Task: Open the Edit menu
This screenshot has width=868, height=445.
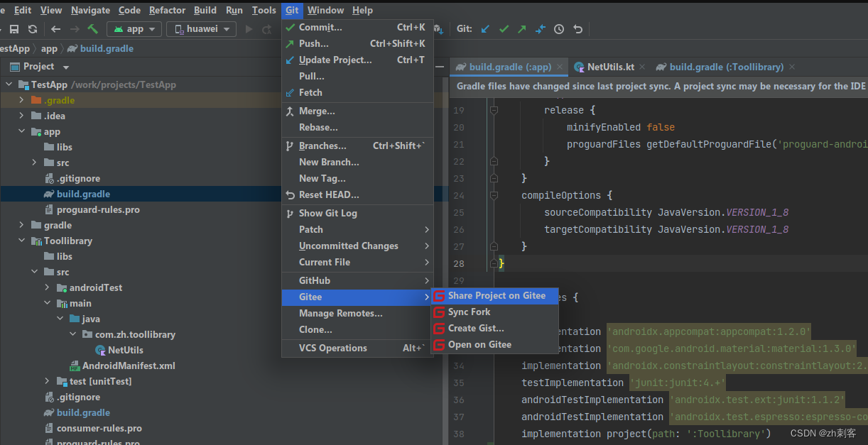Action: pos(23,10)
